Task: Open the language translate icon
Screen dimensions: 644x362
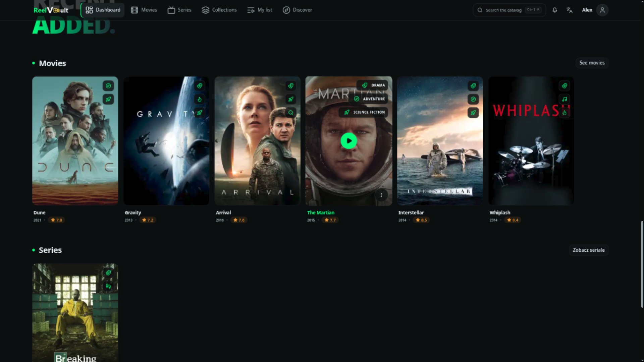Action: coord(570,10)
